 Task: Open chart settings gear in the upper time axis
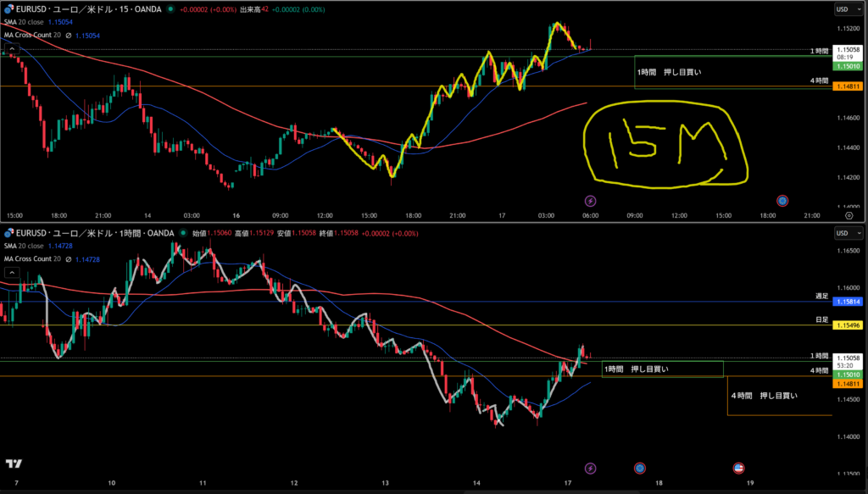click(849, 216)
